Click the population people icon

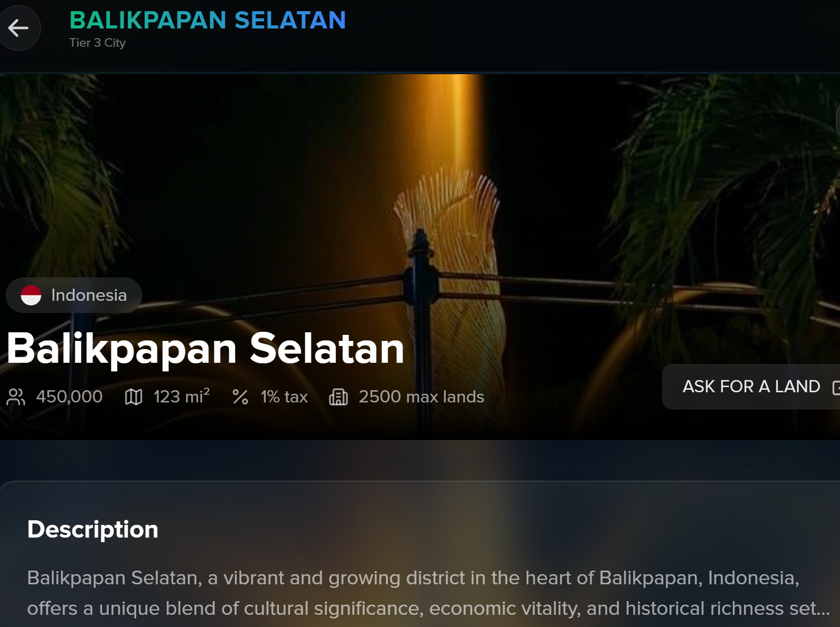16,397
